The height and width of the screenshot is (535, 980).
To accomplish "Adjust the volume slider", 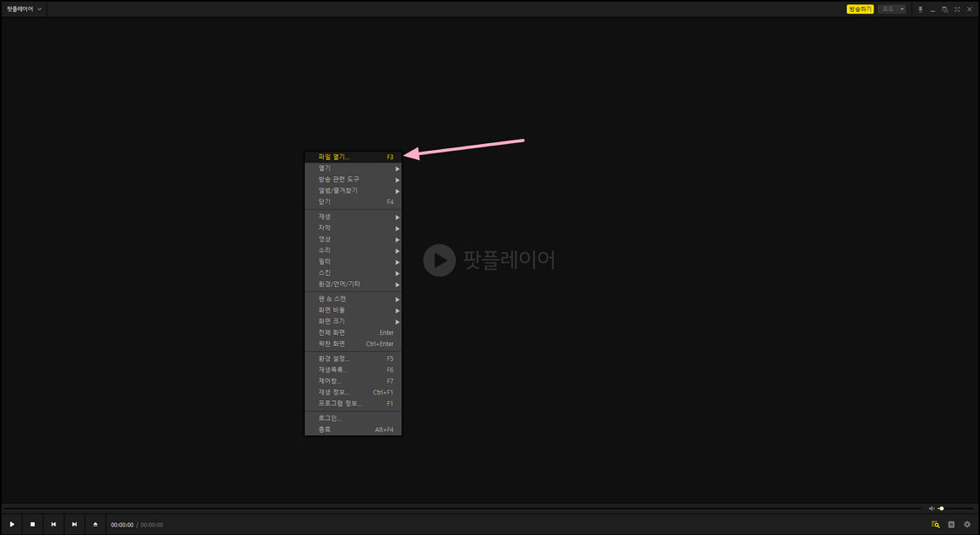I will [955, 509].
